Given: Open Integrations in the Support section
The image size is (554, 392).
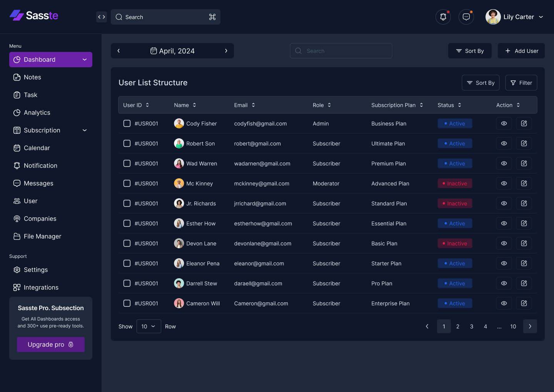Looking at the screenshot, I should coord(51,287).
